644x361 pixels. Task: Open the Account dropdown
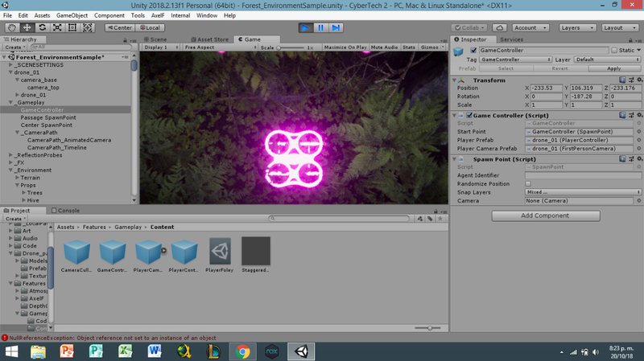[x=530, y=27]
